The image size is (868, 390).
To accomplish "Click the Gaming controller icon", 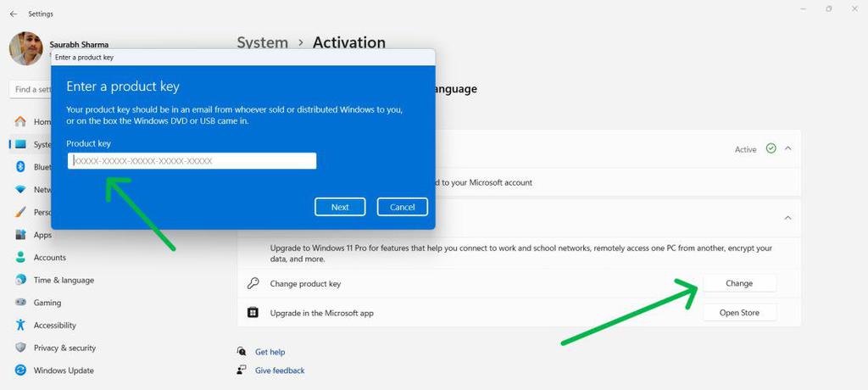I will click(20, 303).
